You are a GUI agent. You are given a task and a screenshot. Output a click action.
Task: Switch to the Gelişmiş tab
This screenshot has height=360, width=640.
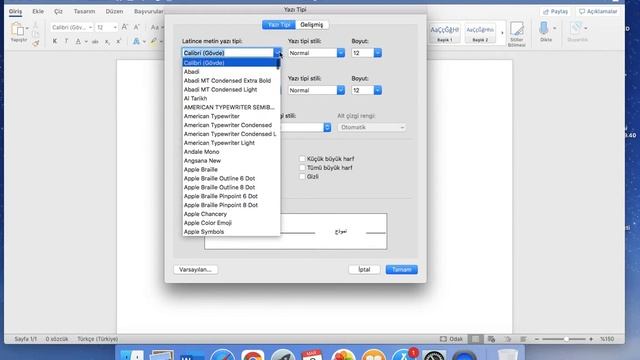point(311,25)
